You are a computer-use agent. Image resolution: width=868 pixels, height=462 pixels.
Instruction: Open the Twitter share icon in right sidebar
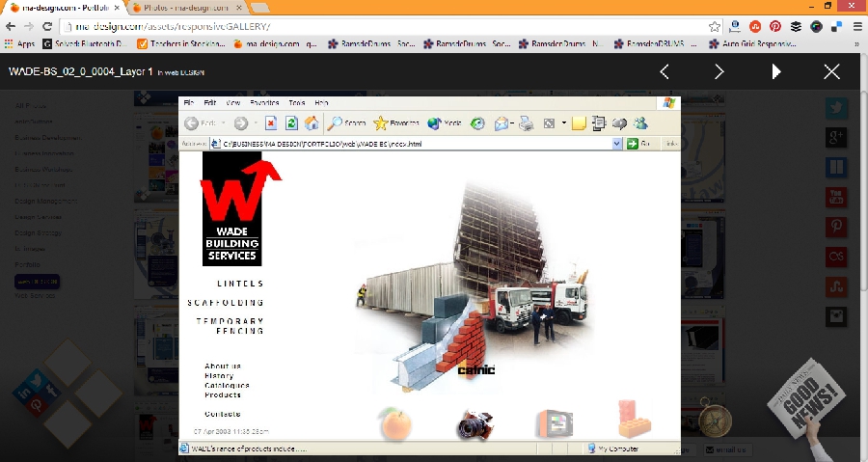[836, 108]
